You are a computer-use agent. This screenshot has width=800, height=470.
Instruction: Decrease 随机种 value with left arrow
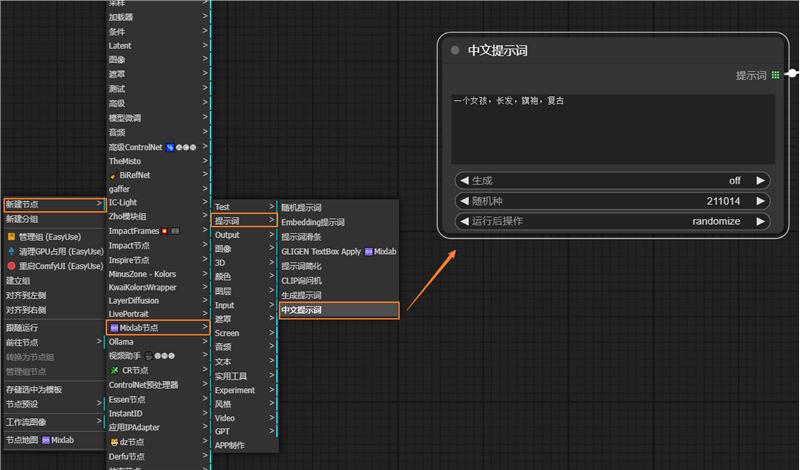click(463, 201)
